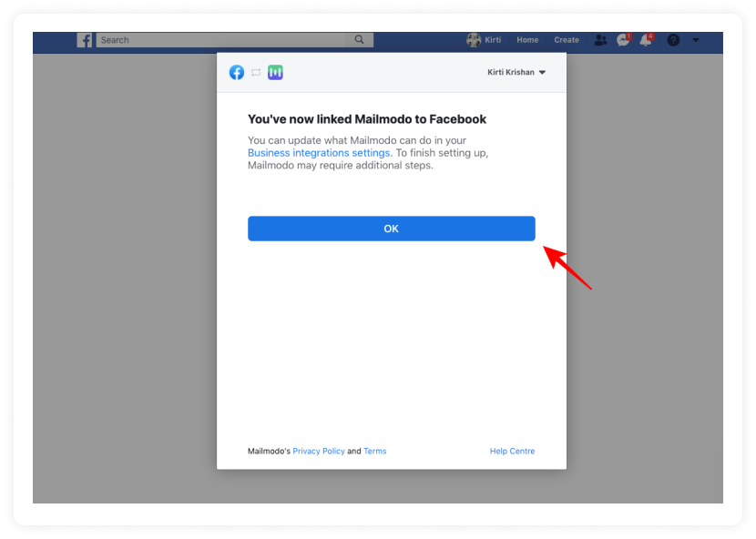Open the Help question mark icon

click(x=673, y=40)
